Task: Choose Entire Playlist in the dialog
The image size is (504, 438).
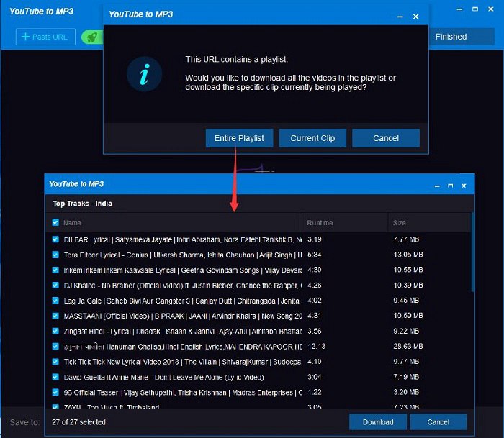Action: 239,138
